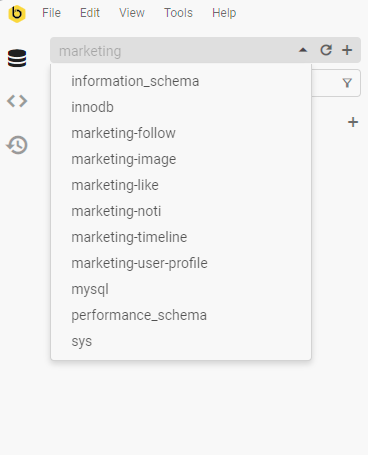Refresh the database list

pyautogui.click(x=326, y=50)
